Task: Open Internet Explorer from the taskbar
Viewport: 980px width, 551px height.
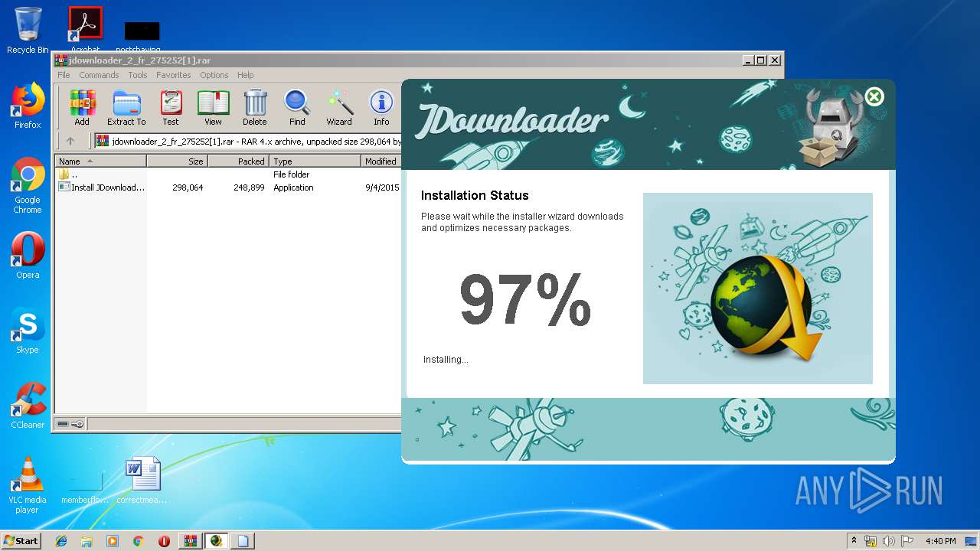Action: 61,541
